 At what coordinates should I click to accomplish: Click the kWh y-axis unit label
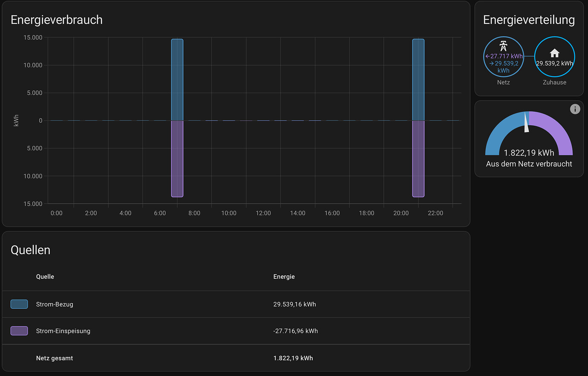[16, 121]
